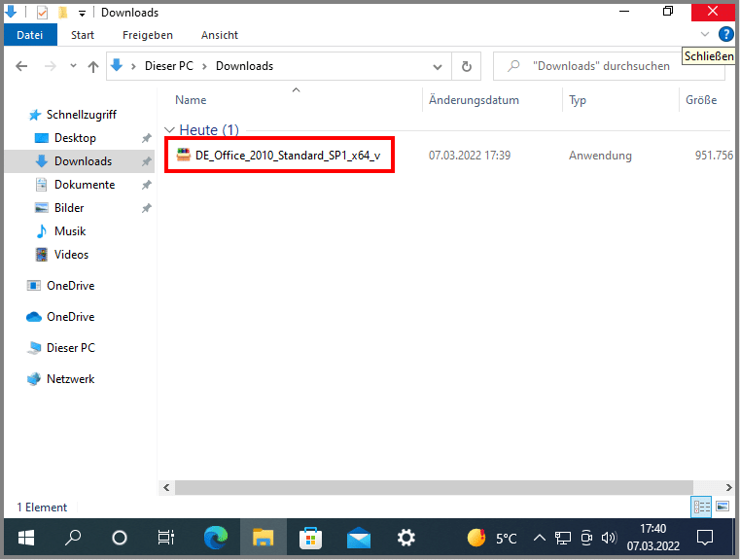Switch to the Ansicht tab
This screenshot has width=740, height=560.
coord(220,35)
